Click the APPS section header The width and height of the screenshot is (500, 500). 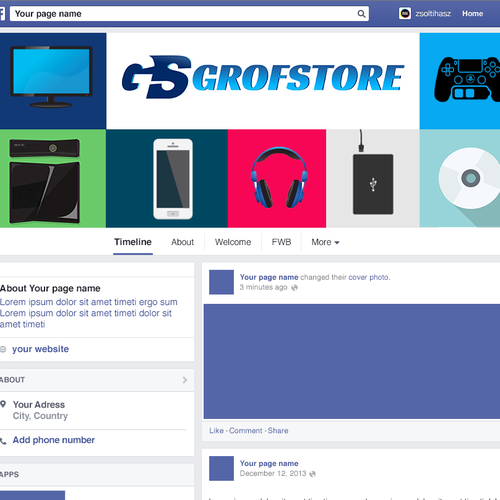10,474
